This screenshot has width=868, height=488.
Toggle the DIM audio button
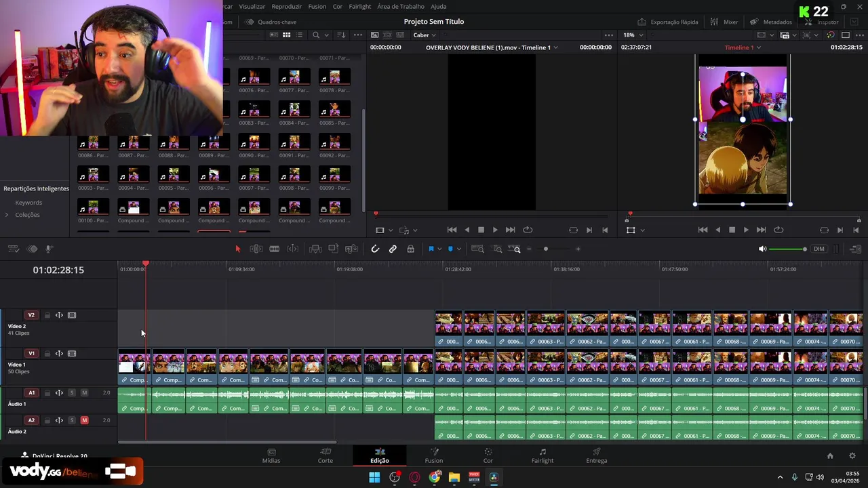819,249
